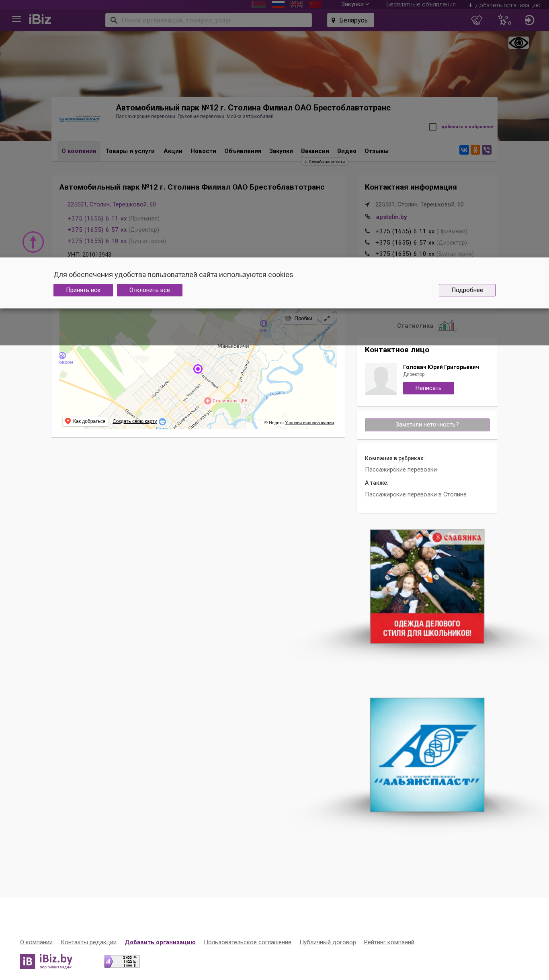Switch to the Вакансии tab
This screenshot has height=980, width=549.
coord(315,151)
